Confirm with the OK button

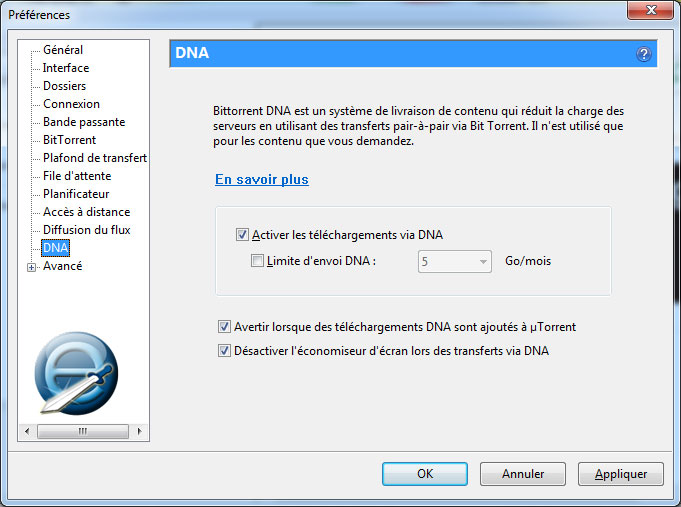tap(425, 474)
